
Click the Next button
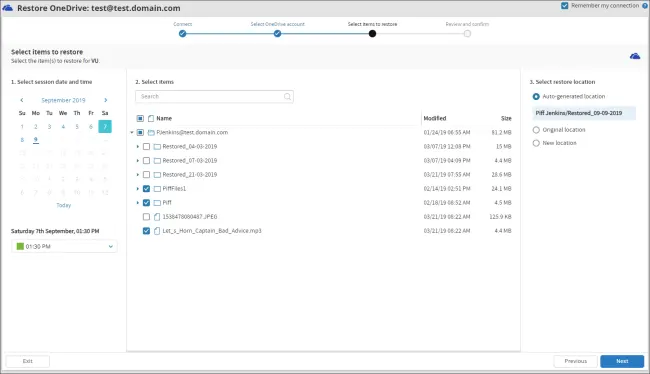(x=622, y=362)
